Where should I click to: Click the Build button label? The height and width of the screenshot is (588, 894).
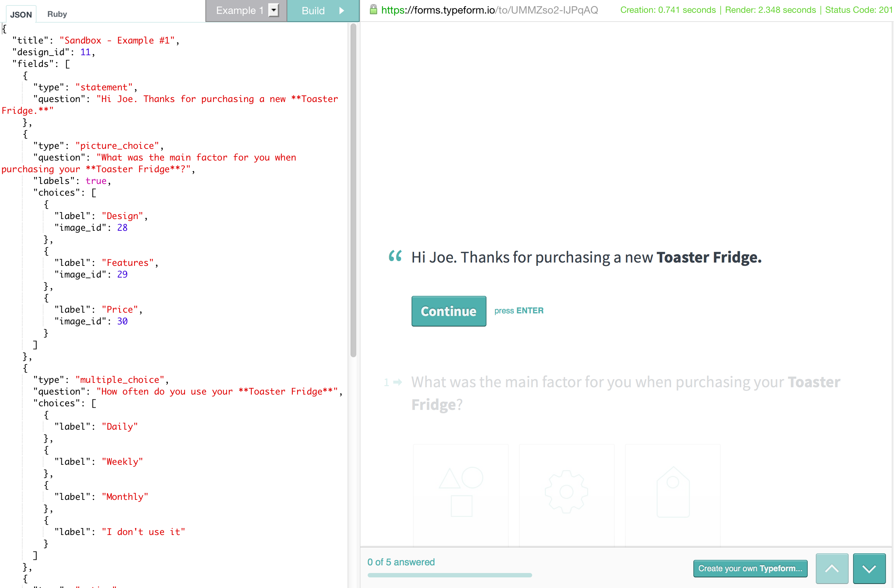click(313, 11)
